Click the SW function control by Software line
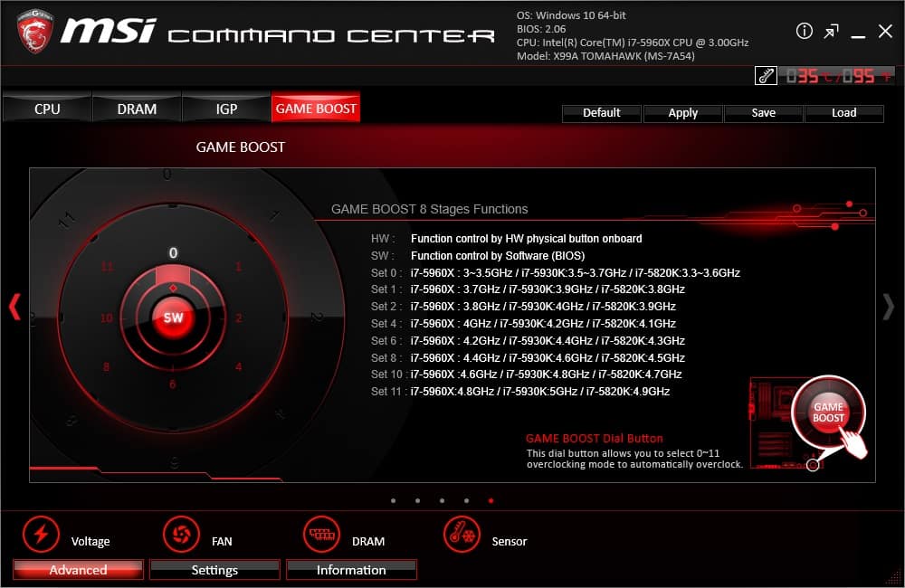The image size is (905, 588). click(x=478, y=256)
